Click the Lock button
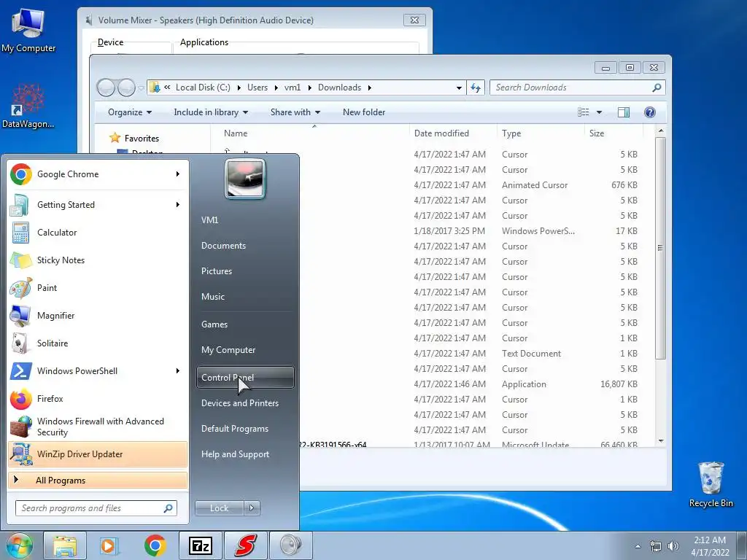Screen dimensions: 747x560 click(x=220, y=508)
